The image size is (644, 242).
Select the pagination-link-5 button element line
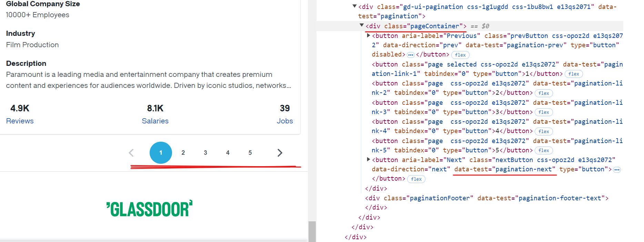click(x=497, y=145)
